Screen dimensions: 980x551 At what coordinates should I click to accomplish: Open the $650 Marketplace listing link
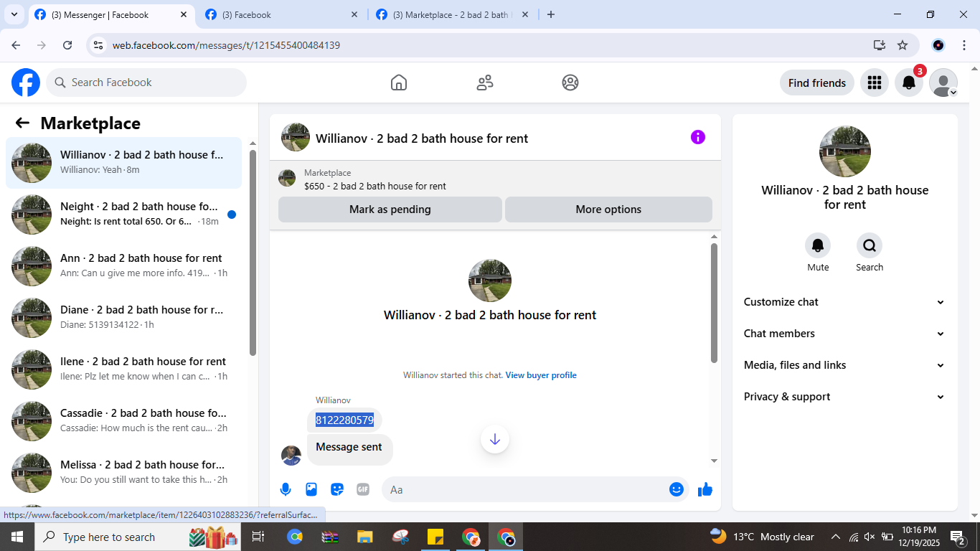(375, 186)
